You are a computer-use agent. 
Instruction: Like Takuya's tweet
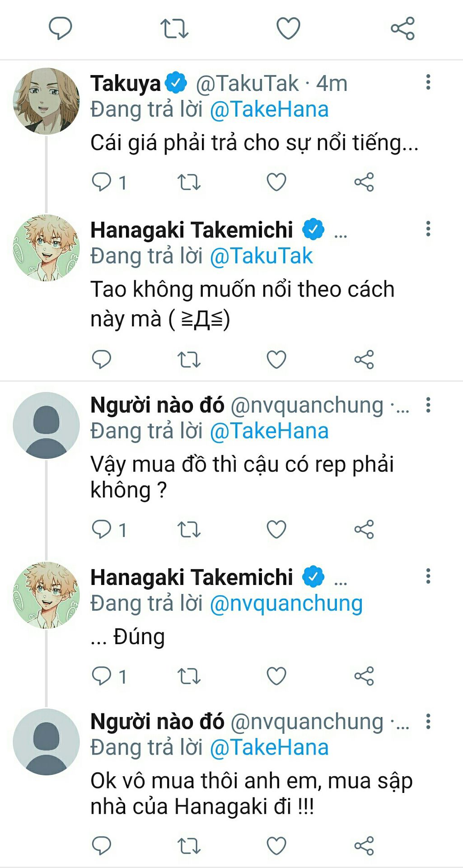point(276,182)
